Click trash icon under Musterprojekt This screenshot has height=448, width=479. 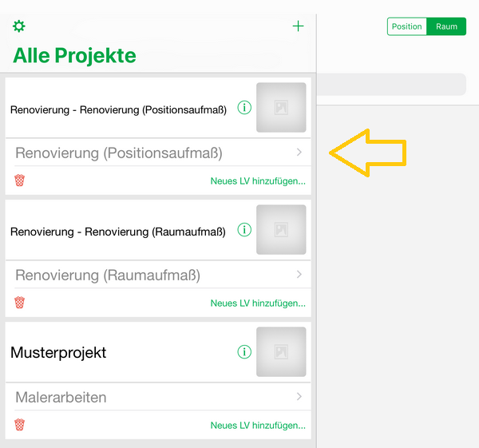click(20, 425)
